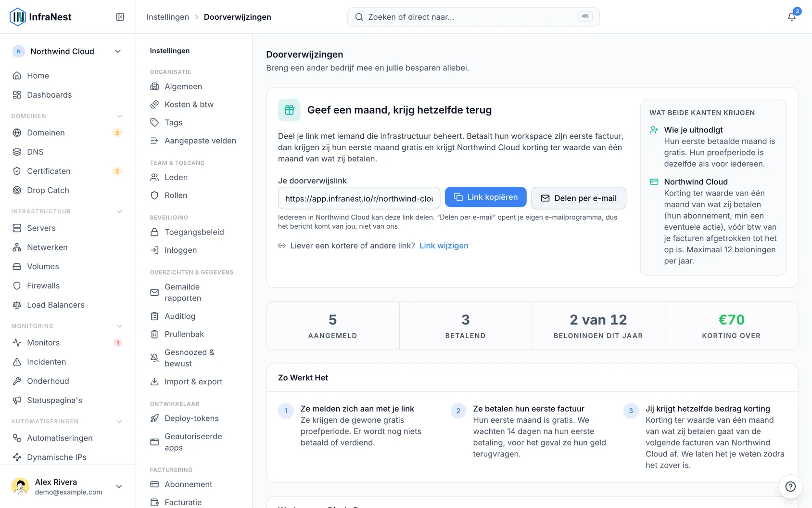Go to Instellingen in breadcrumb

click(x=168, y=17)
